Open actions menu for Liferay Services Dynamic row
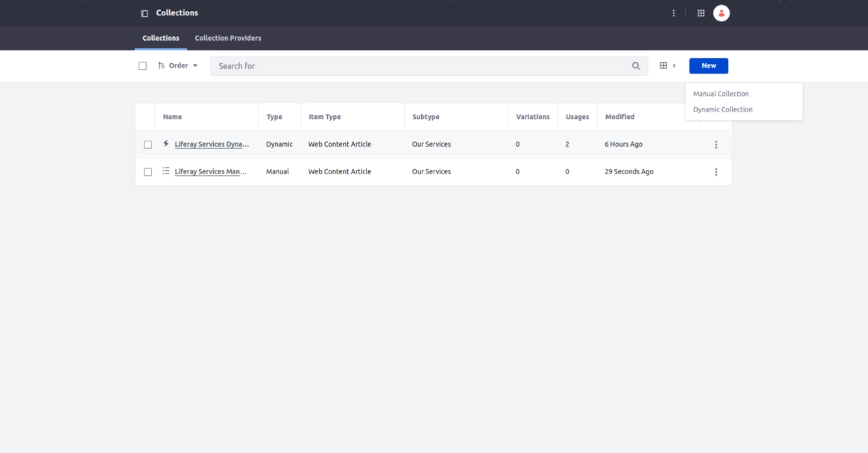This screenshot has width=868, height=453. (716, 145)
